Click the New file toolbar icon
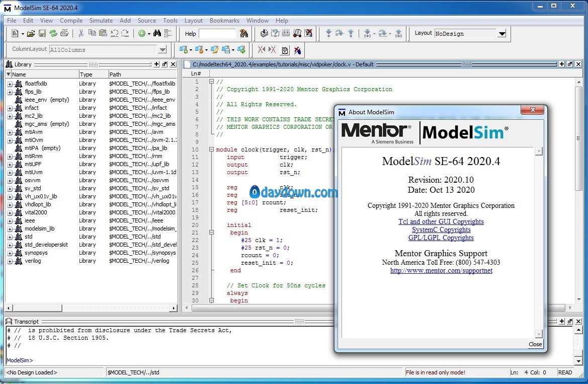The height and width of the screenshot is (384, 588). pyautogui.click(x=15, y=33)
